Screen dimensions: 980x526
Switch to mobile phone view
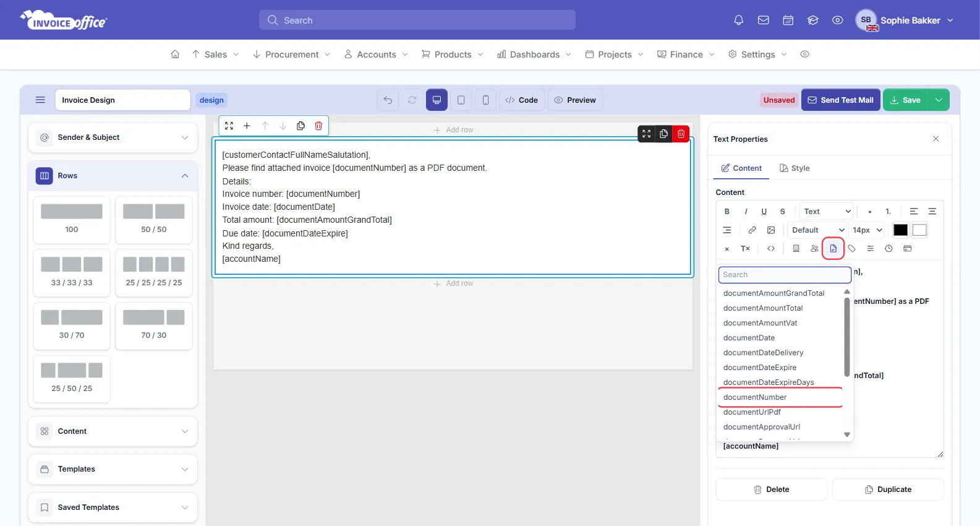coord(485,100)
